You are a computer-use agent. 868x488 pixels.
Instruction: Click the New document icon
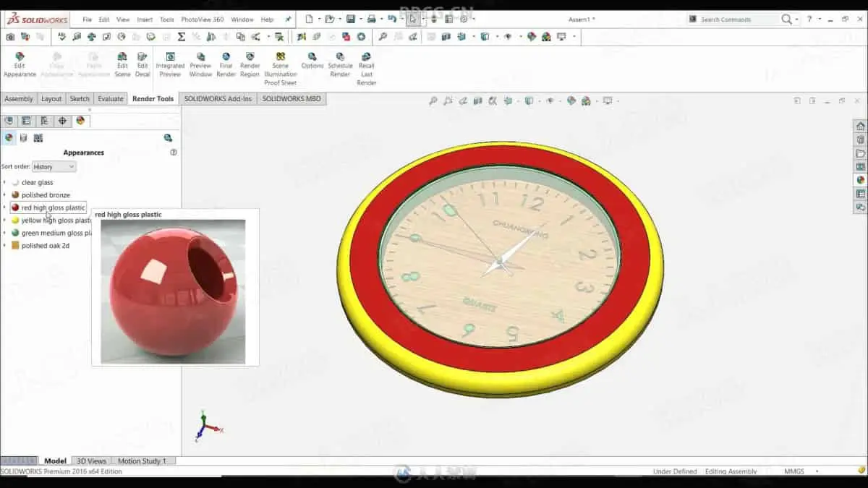[x=309, y=19]
